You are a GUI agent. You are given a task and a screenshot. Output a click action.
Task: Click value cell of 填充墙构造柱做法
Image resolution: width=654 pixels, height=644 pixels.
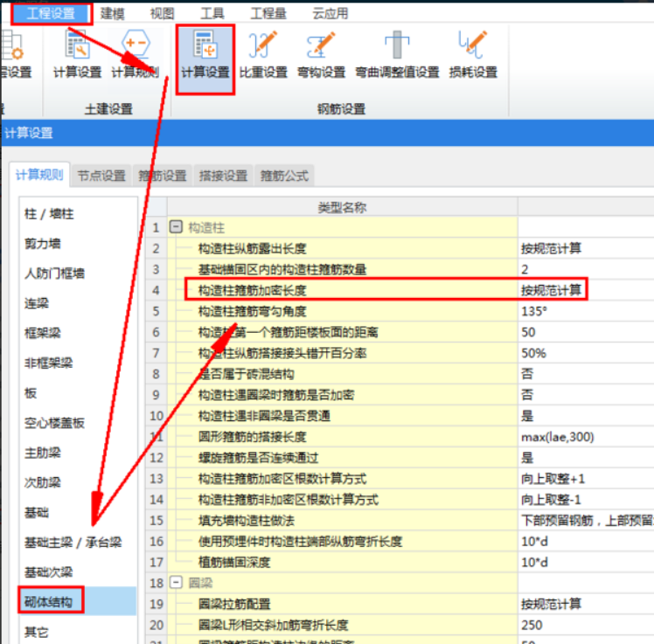[586, 520]
